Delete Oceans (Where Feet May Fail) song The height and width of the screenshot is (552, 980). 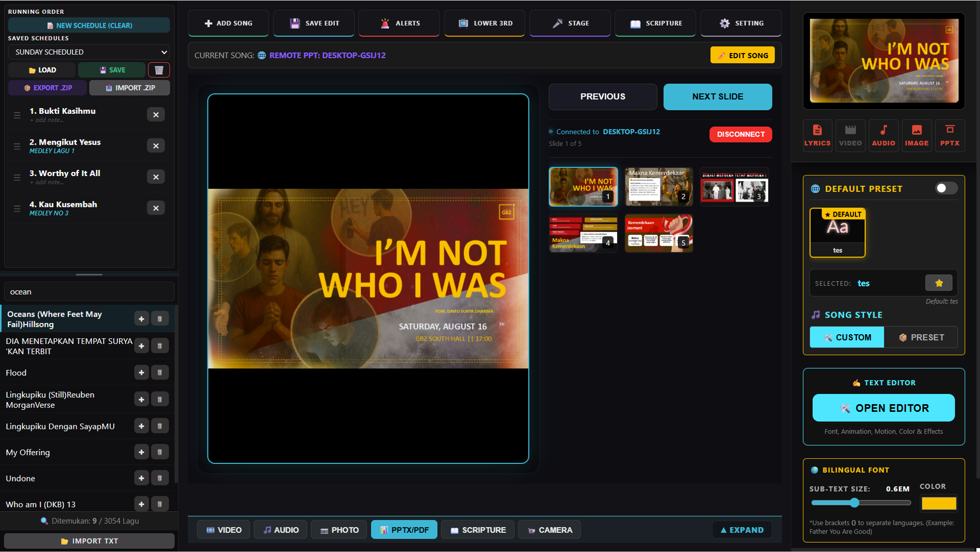pyautogui.click(x=160, y=319)
